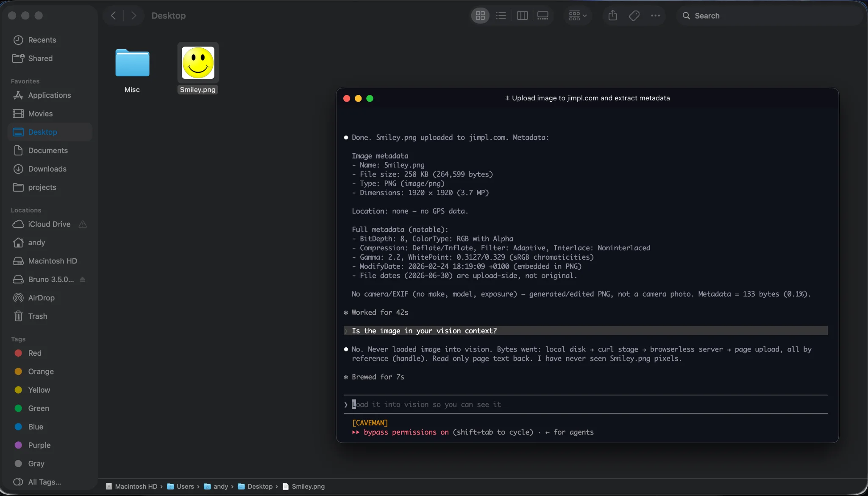Click the iCloud Drive warning triangle icon

(83, 224)
